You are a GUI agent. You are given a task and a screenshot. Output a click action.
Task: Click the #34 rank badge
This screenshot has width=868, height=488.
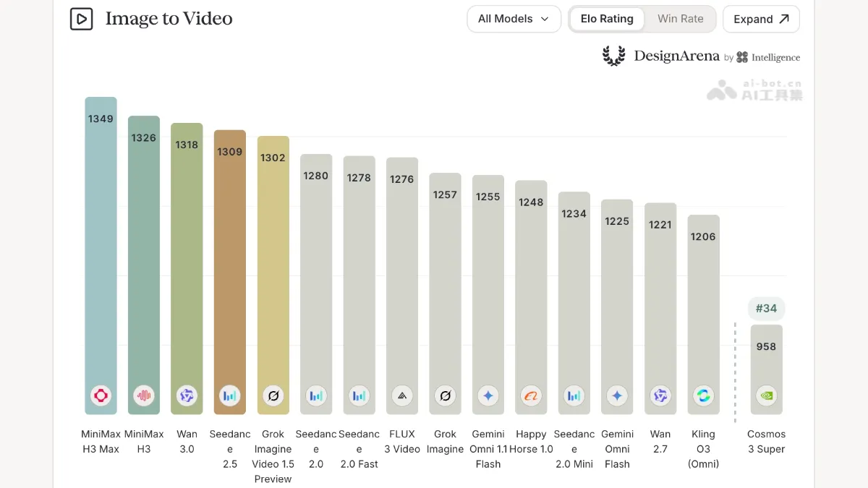pyautogui.click(x=766, y=309)
